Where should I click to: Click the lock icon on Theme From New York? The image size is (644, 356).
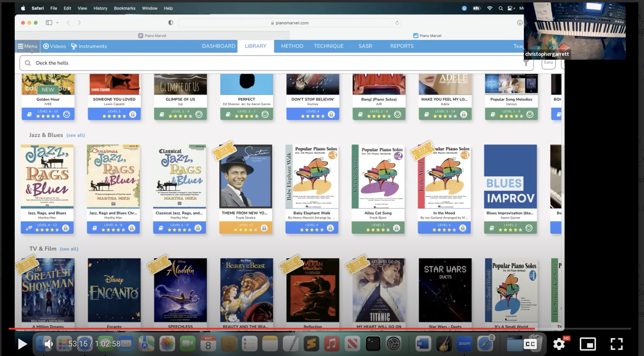[264, 228]
